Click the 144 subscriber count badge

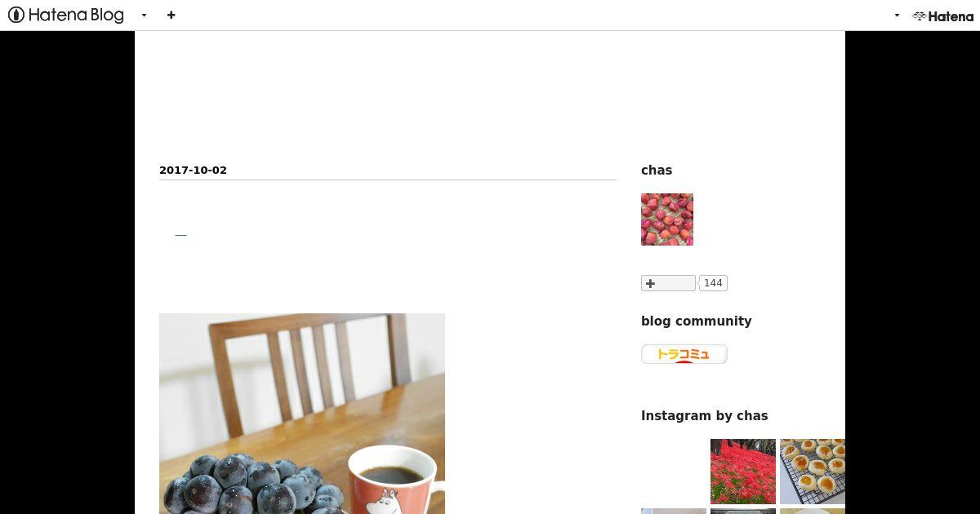point(713,283)
